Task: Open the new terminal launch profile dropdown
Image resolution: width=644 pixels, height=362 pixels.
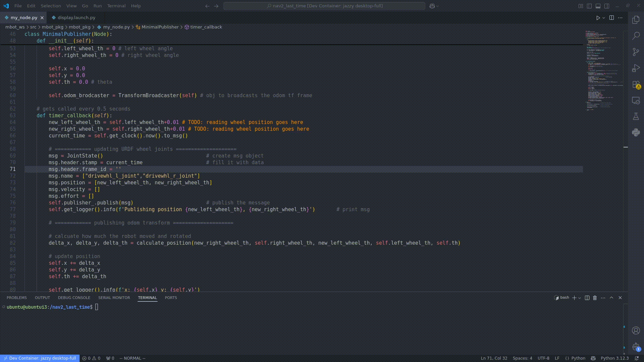Action: click(x=580, y=298)
